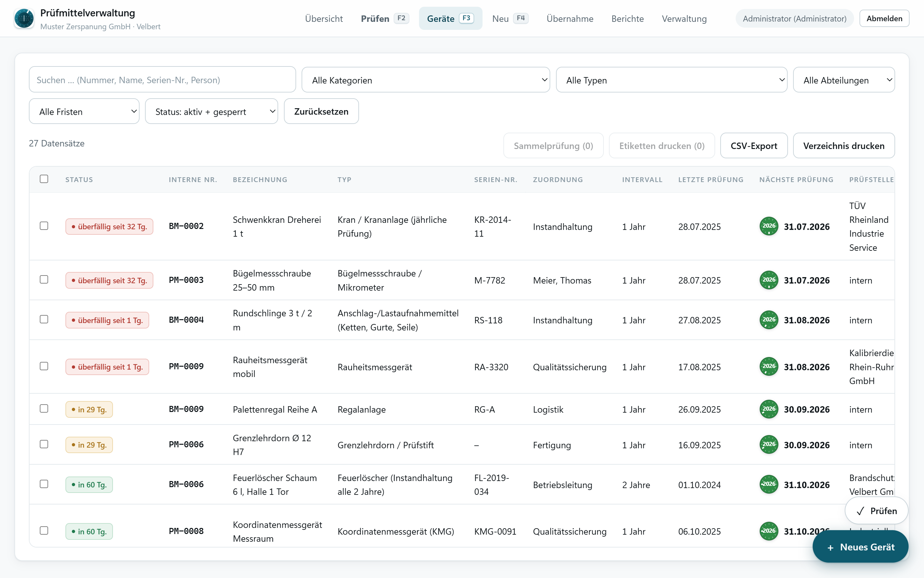This screenshot has width=924, height=578.
Task: Navigate to Übernahme
Action: [570, 18]
